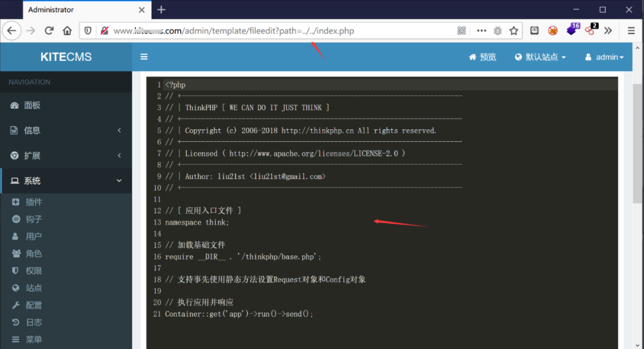The height and width of the screenshot is (349, 644).
Task: Click the orange blocked-circle extension icon
Action: point(553,31)
